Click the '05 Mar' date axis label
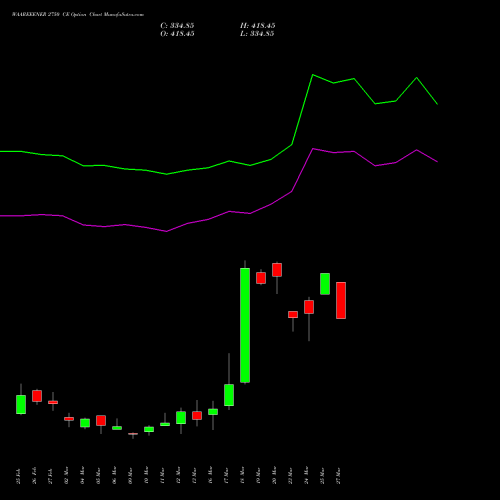The image size is (500, 500). pos(98,476)
